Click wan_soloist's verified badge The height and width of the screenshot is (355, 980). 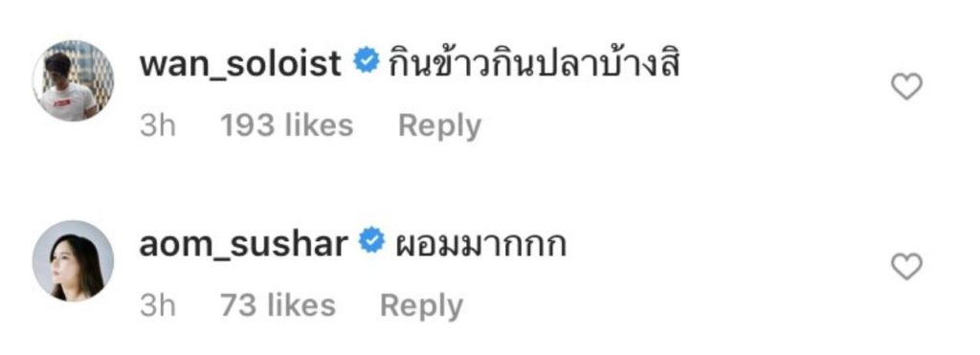click(367, 62)
